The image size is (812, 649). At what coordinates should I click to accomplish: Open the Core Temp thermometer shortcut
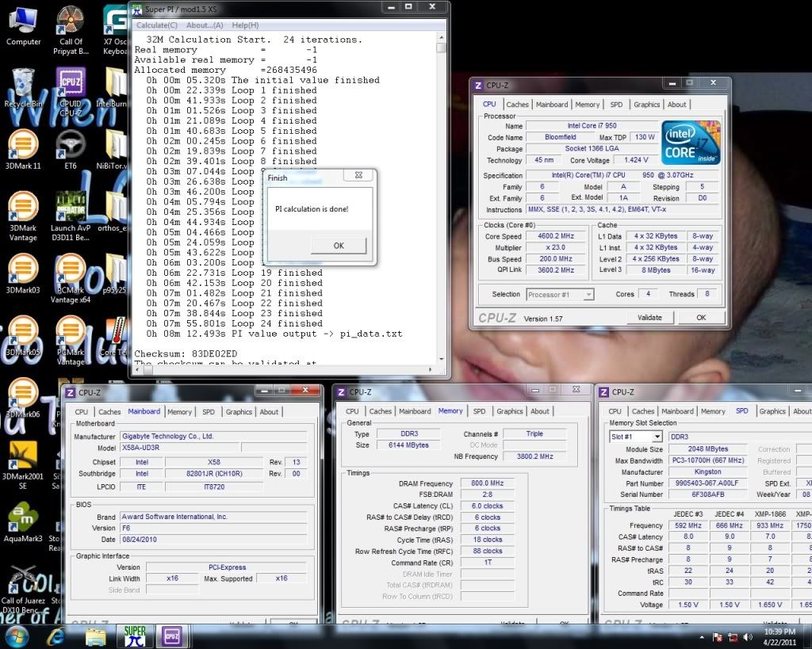click(x=115, y=337)
